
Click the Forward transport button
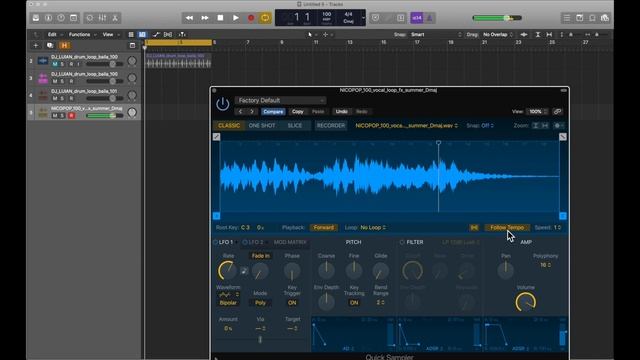tap(204, 18)
